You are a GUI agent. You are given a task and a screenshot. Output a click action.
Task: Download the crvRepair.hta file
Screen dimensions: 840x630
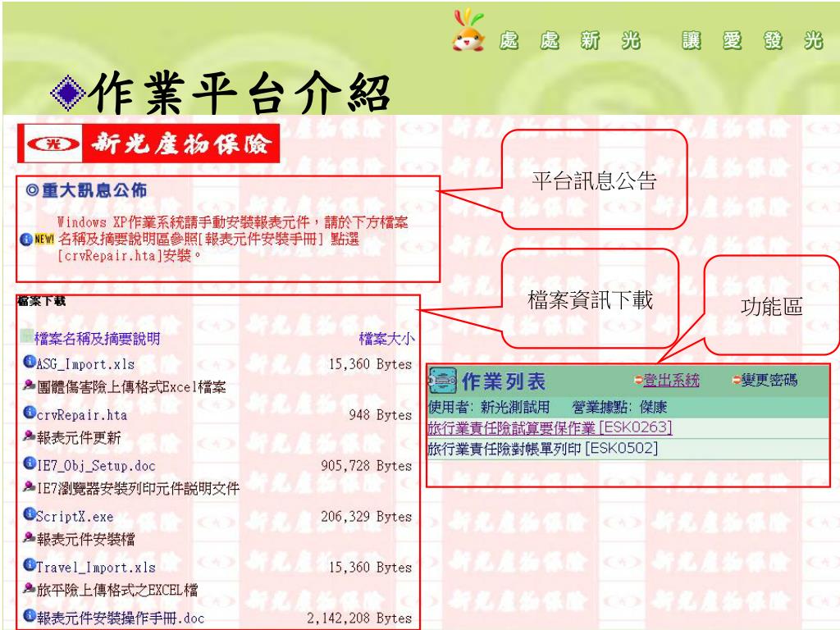point(82,415)
